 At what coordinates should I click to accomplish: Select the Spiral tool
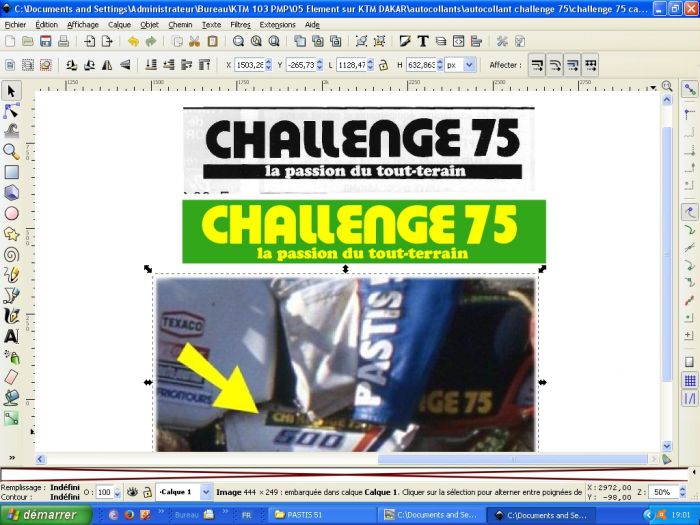click(11, 254)
